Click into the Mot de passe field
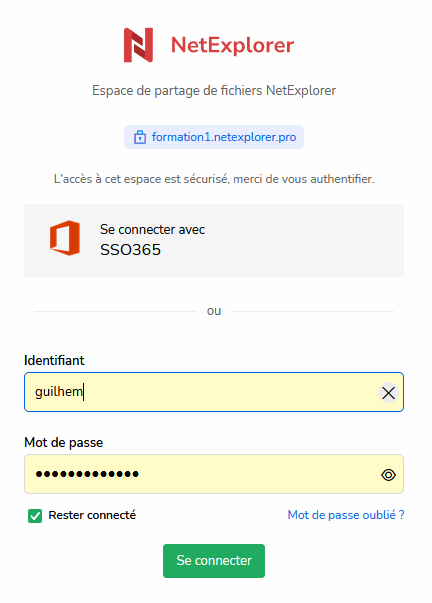The image size is (432, 603). (214, 474)
